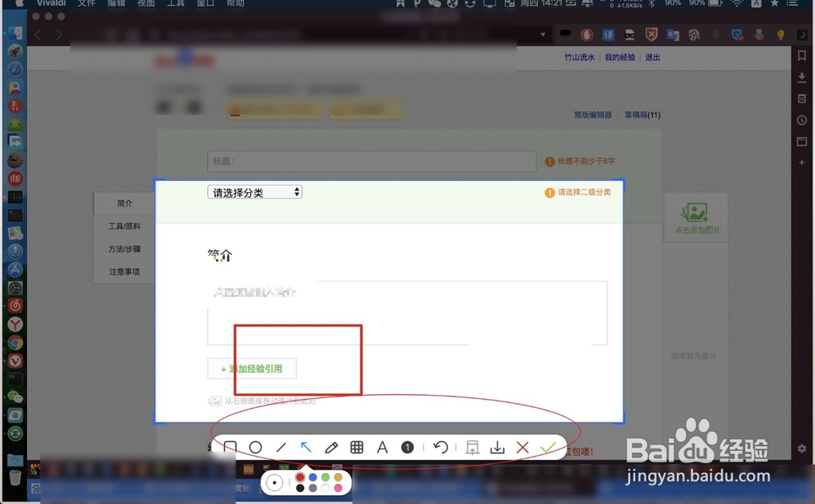Select the text annotation tool
Viewport: 815px width, 504px height.
click(383, 447)
